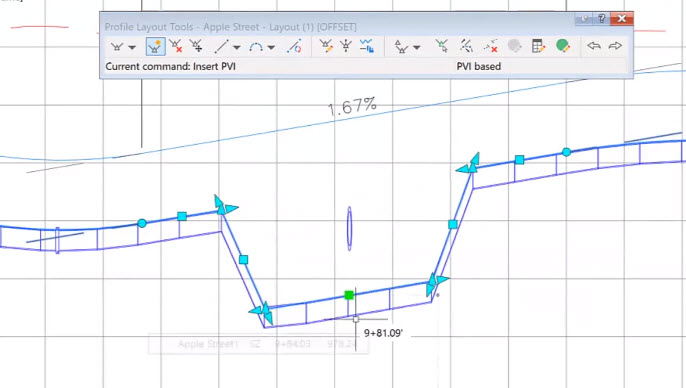686x388 pixels.
Task: Select the Convert AutoCAD line and spline tool
Action: point(294,46)
